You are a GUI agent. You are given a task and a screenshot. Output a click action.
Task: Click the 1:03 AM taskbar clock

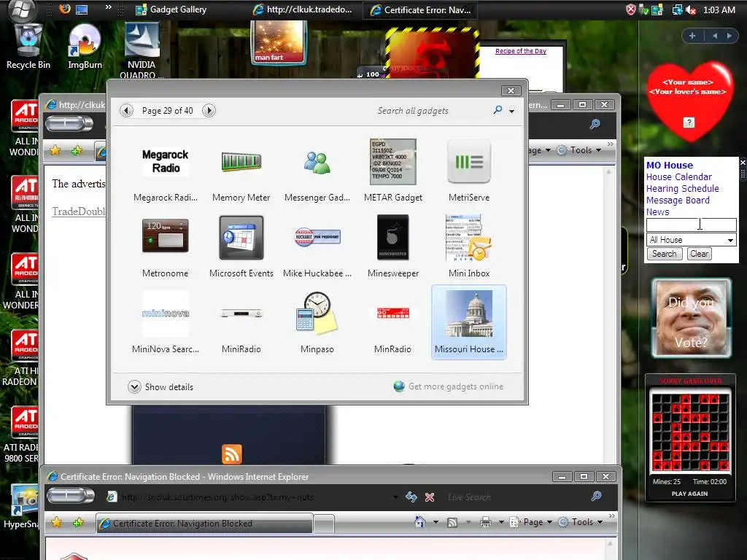(719, 9)
